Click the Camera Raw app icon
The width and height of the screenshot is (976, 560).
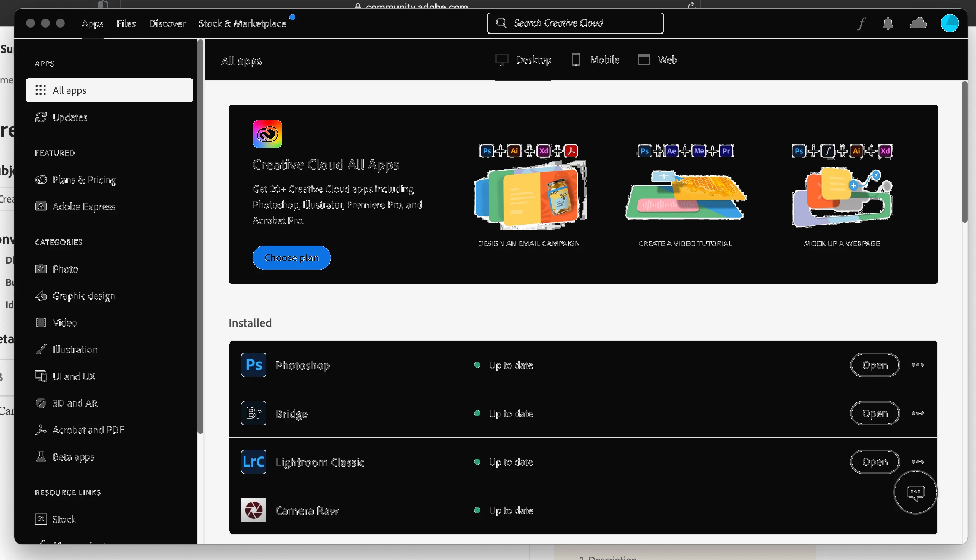point(254,510)
